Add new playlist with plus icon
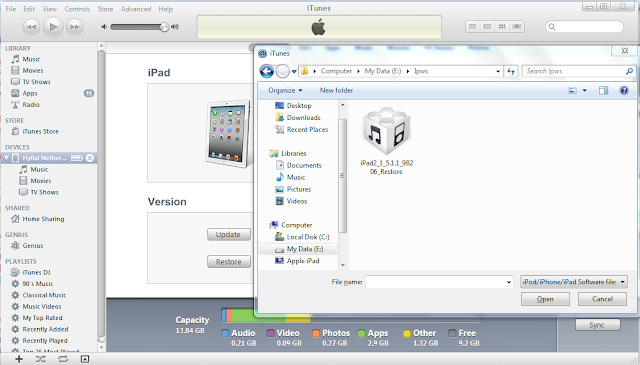Viewport: 640px width, 365px height. 19,359
